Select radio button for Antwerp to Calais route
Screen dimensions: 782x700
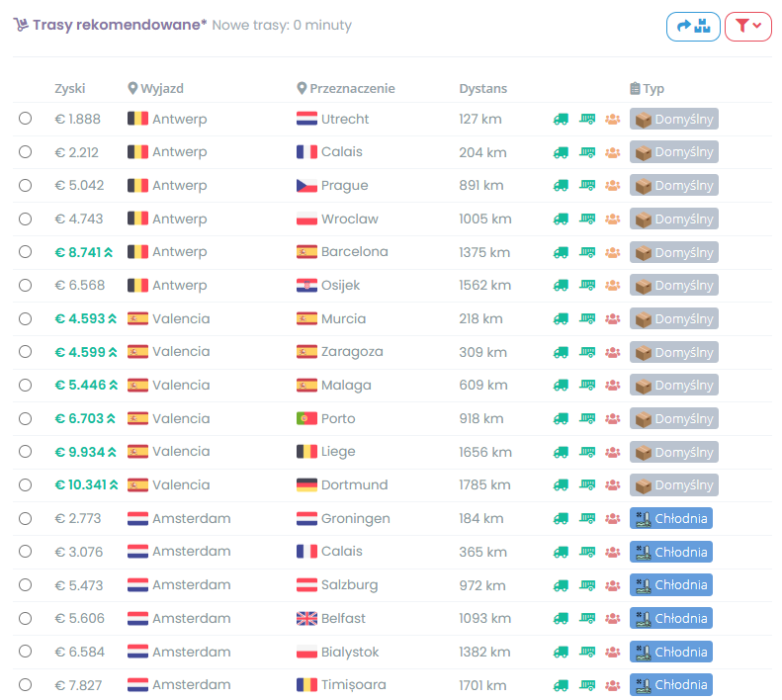(25, 151)
